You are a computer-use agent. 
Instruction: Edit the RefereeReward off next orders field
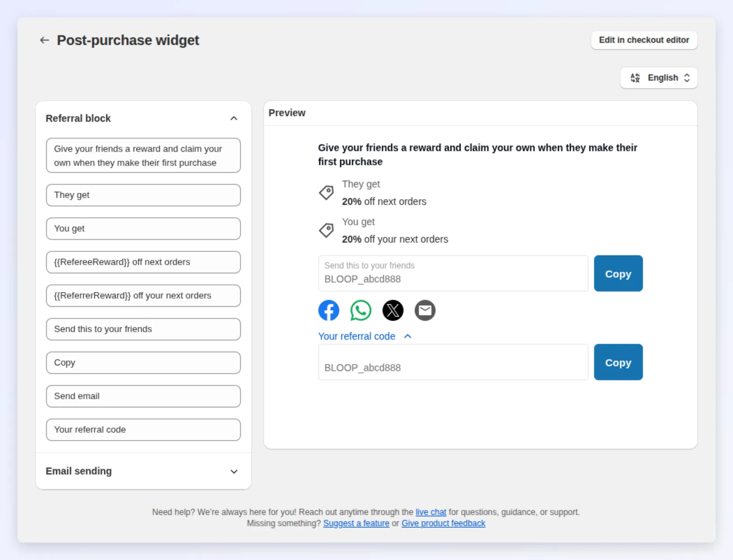(143, 262)
